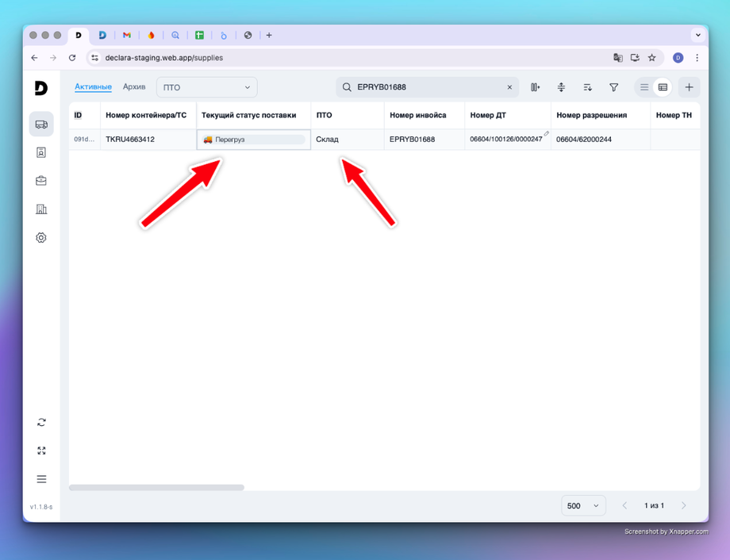
Task: Click the search magnifier icon
Action: 347,87
